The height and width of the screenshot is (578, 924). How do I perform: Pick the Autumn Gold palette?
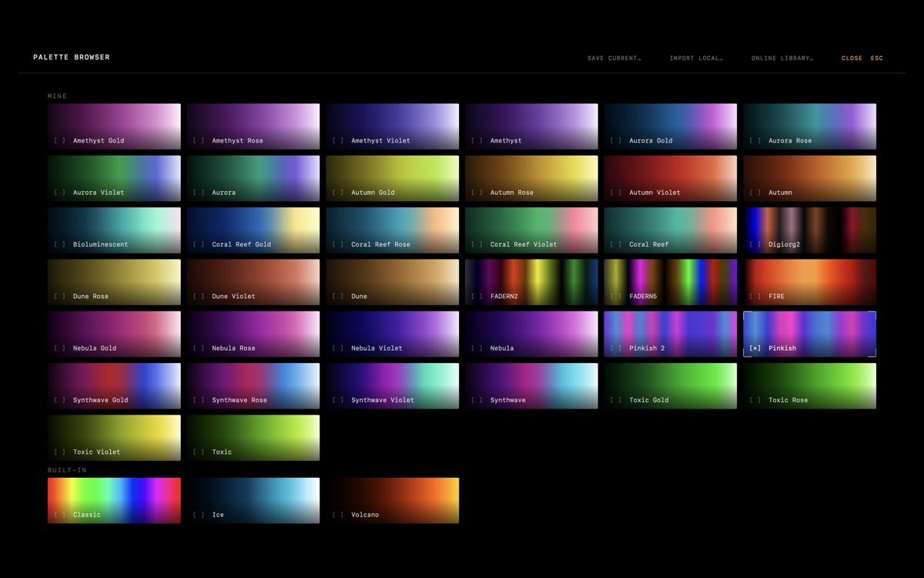pos(393,178)
